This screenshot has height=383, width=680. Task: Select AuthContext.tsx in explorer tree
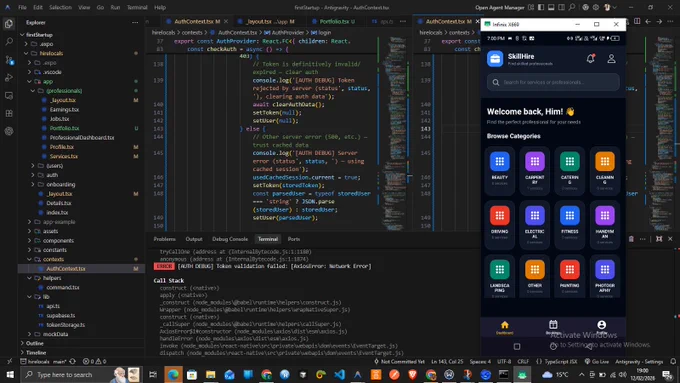click(65, 268)
